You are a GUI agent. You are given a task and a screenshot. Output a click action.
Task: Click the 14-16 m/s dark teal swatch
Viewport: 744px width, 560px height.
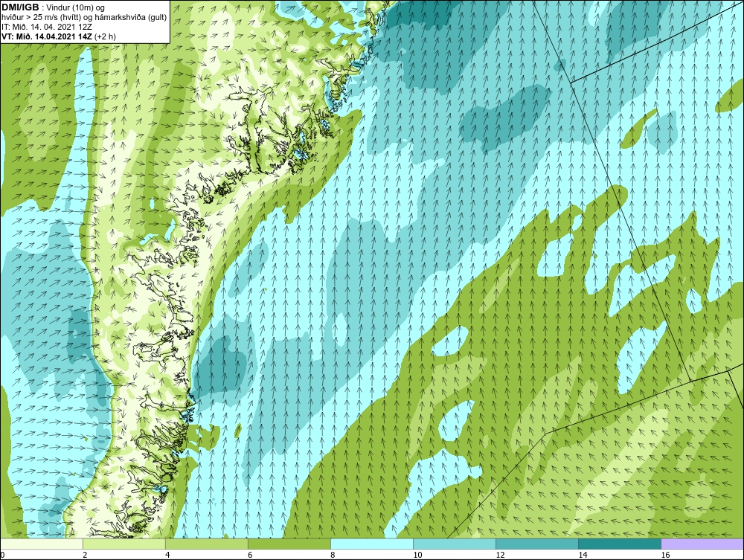point(620,544)
